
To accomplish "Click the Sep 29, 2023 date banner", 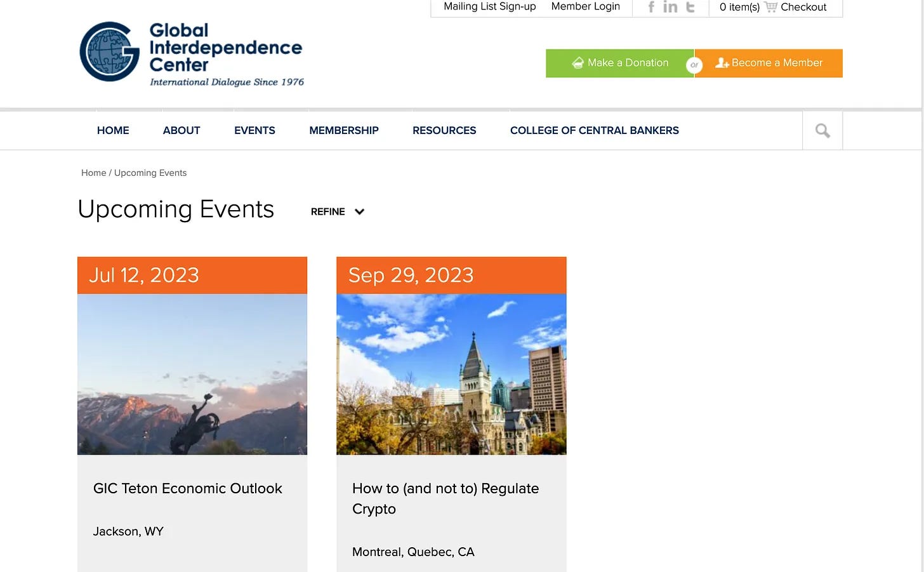I will point(451,276).
